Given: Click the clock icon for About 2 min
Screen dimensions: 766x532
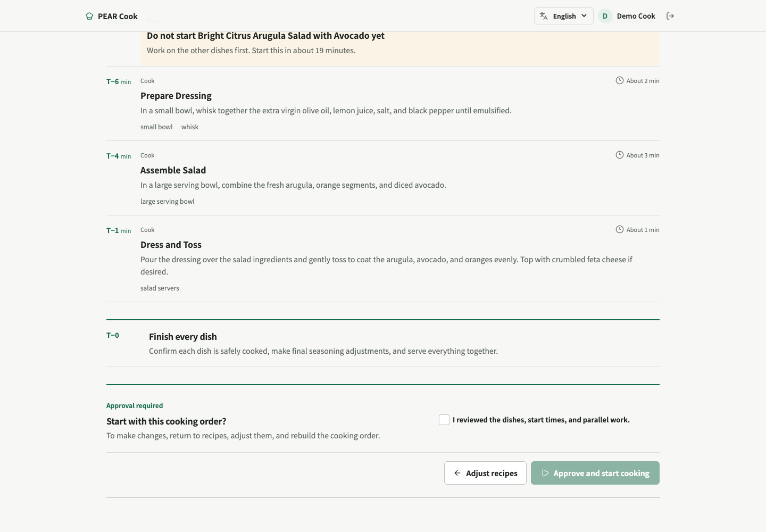Looking at the screenshot, I should [620, 80].
